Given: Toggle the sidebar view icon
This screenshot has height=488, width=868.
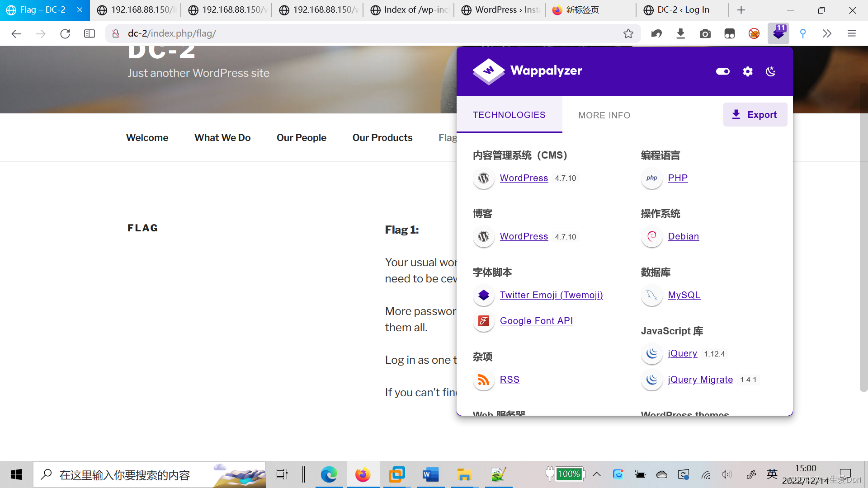Looking at the screenshot, I should tap(90, 33).
